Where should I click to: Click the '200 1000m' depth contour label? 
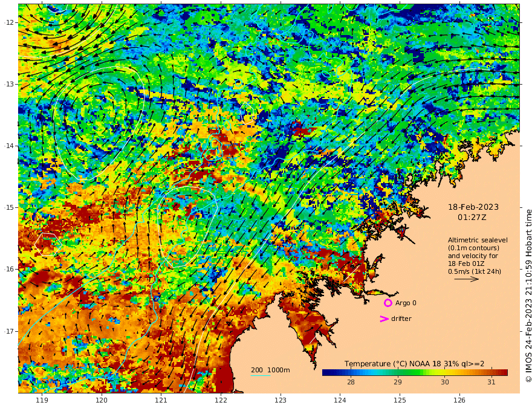click(270, 370)
